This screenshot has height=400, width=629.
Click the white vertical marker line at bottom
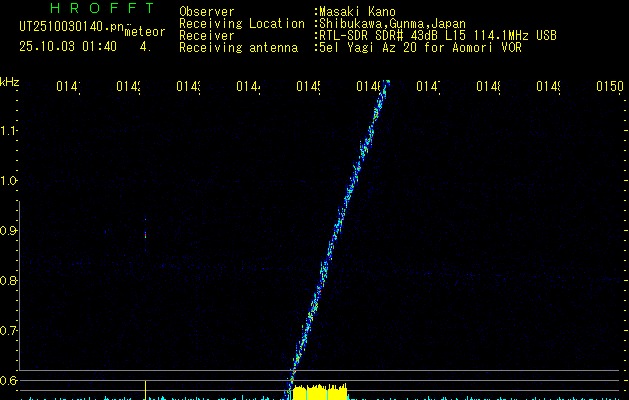click(x=146, y=389)
